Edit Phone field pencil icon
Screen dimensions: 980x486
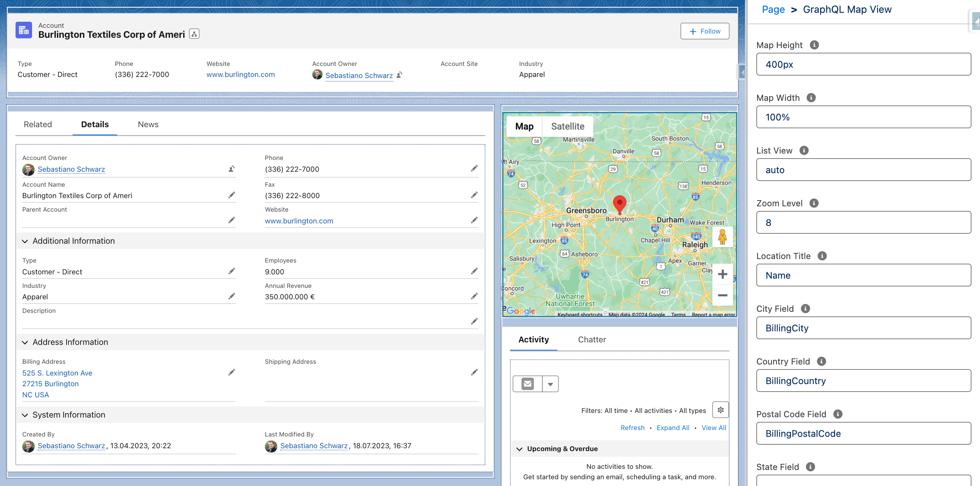coord(474,169)
